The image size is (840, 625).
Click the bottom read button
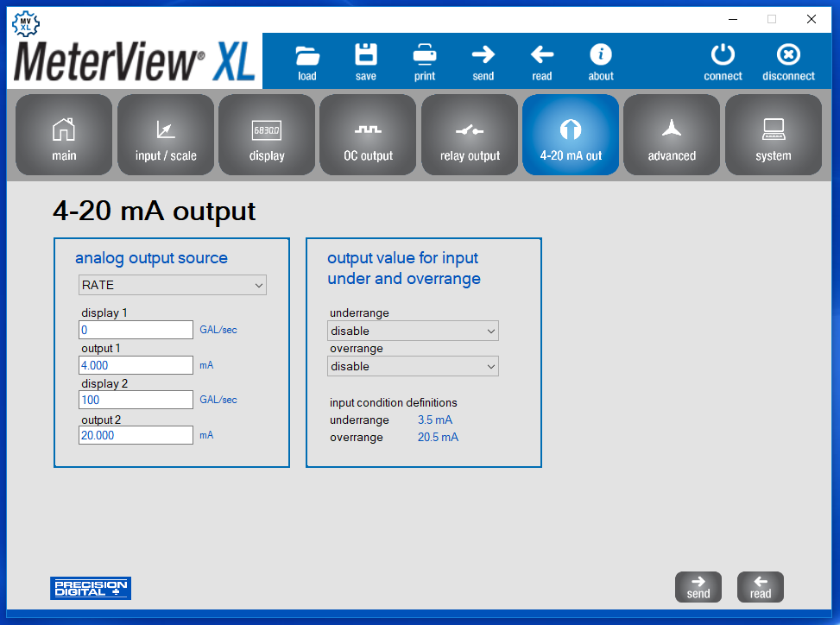[x=761, y=587]
